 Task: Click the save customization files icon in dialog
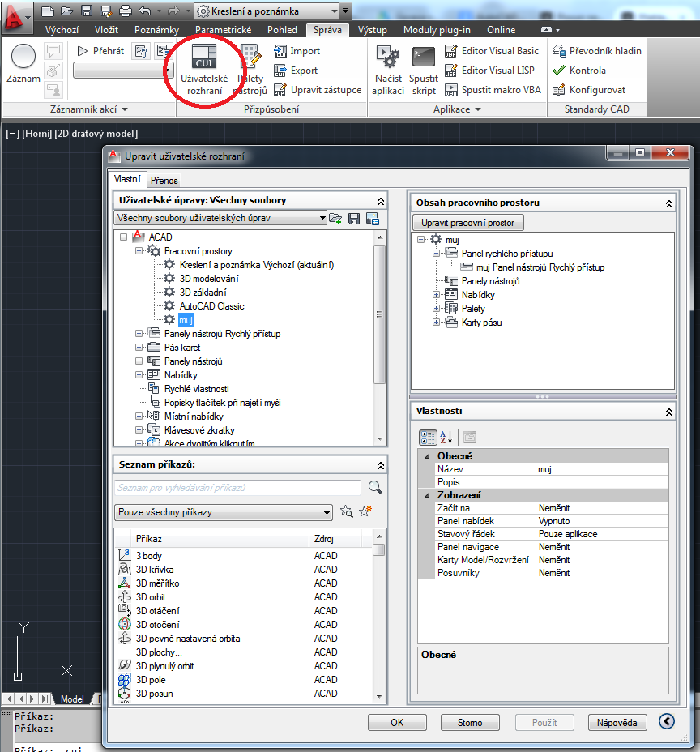click(354, 219)
